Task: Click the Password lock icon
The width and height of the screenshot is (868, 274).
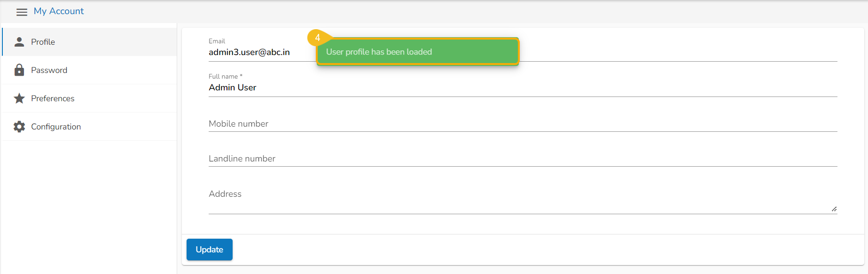Action: (x=19, y=70)
